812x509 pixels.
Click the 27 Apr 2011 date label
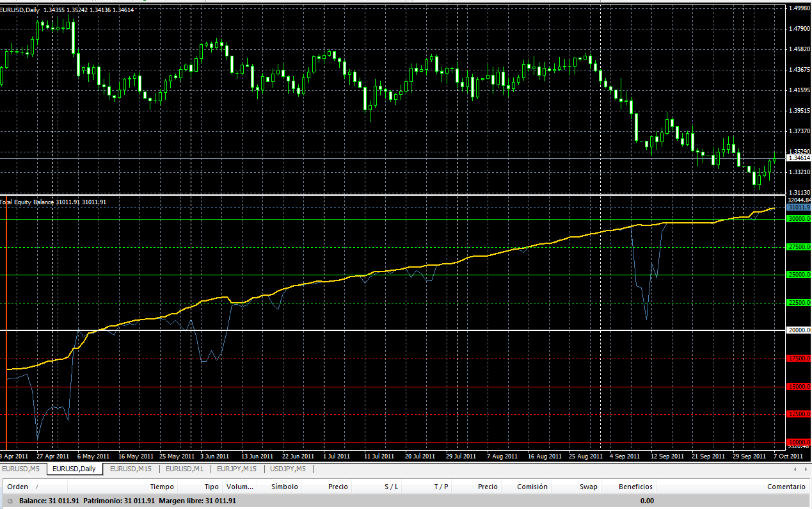(52, 456)
